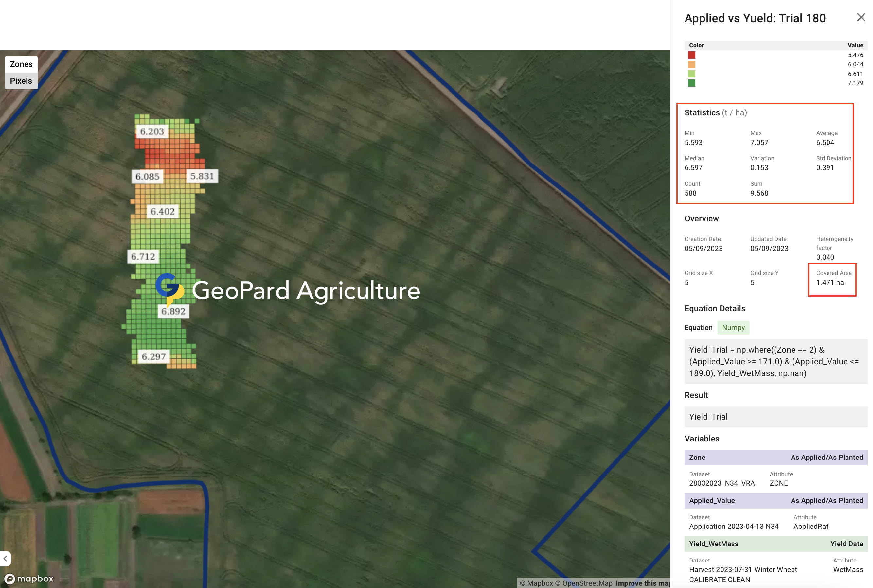Image resolution: width=873 pixels, height=588 pixels.
Task: Click the Numpy equation tag
Action: [x=733, y=327]
